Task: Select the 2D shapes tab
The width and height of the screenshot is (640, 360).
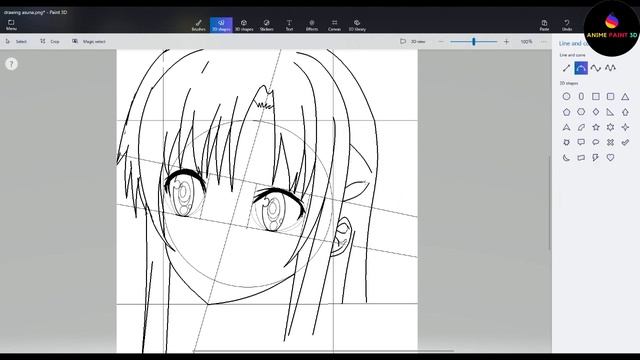Action: (221, 25)
